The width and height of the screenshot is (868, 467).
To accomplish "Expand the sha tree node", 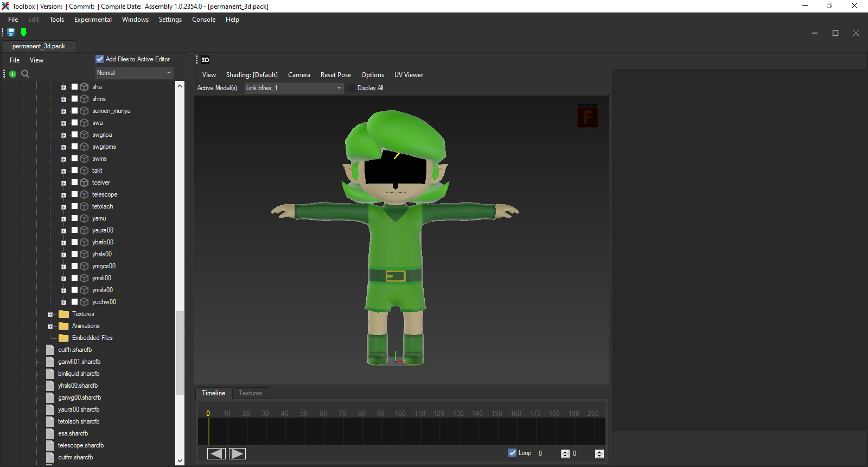I will pos(63,87).
